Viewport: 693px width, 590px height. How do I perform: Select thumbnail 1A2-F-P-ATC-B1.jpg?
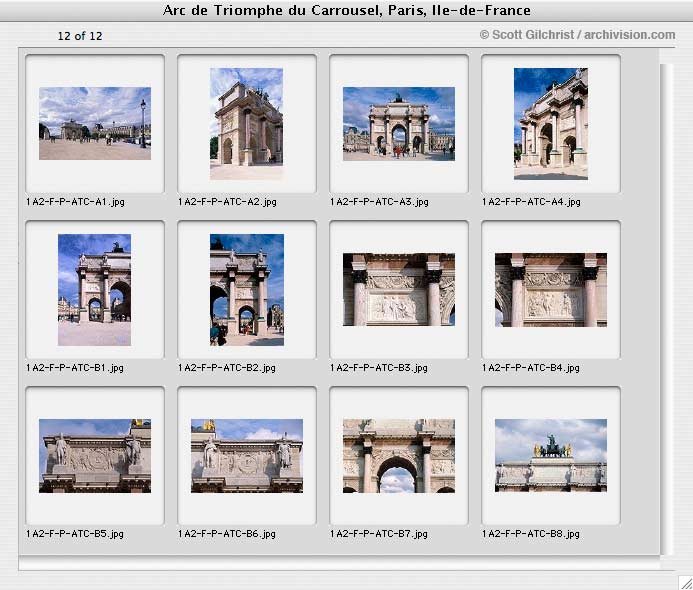pyautogui.click(x=95, y=290)
